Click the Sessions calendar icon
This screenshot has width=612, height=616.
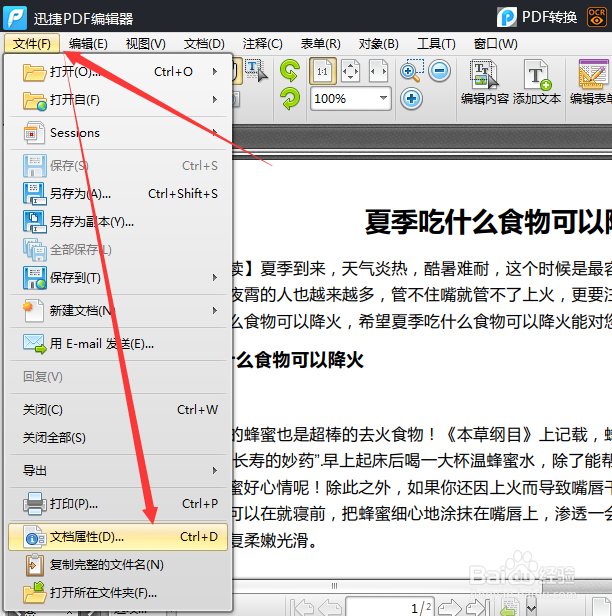point(34,133)
